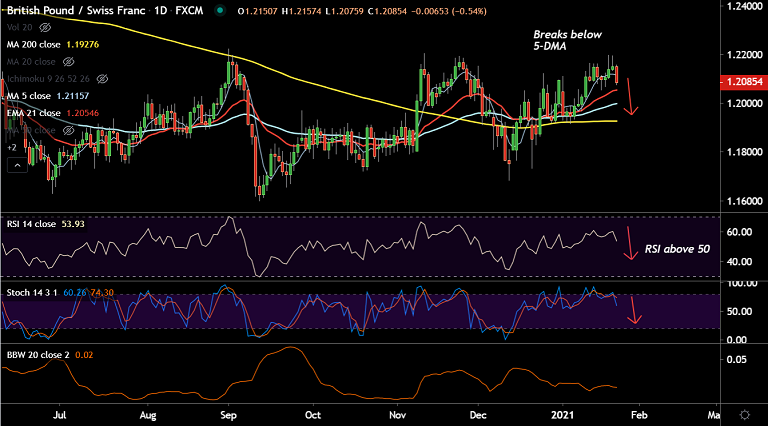768x426 pixels.
Task: Click the RSI value 53.93
Action: [x=73, y=224]
